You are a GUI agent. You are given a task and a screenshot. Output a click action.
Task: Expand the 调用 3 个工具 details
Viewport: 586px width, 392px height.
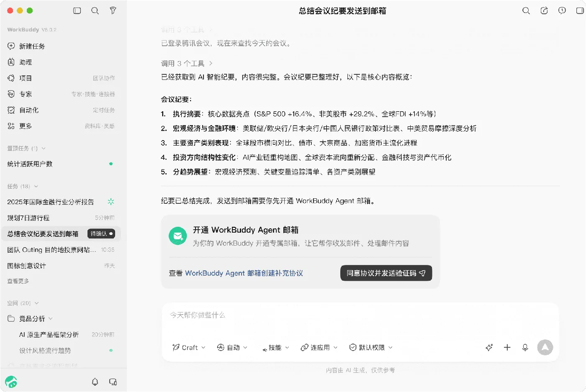point(187,64)
